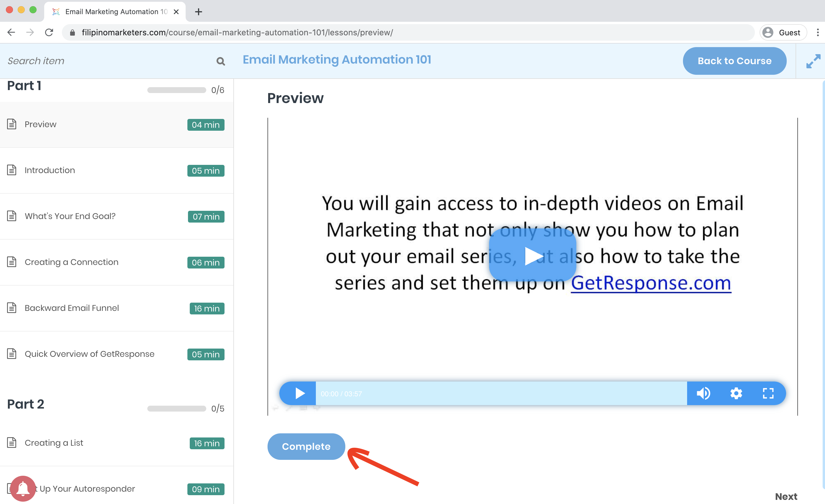The width and height of the screenshot is (825, 504).
Task: Click the browser back arrow
Action: tap(11, 32)
